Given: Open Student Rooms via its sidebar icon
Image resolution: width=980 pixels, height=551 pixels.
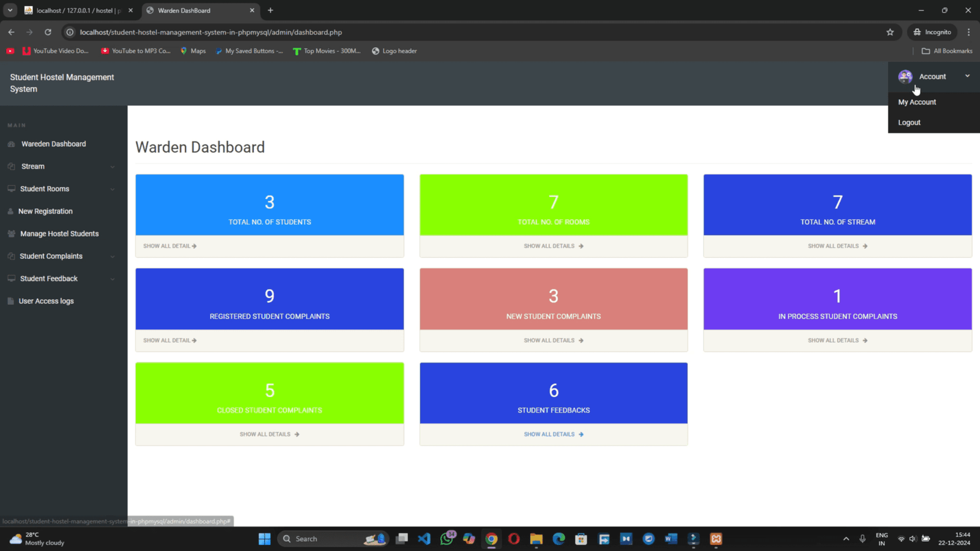Looking at the screenshot, I should coord(11,189).
